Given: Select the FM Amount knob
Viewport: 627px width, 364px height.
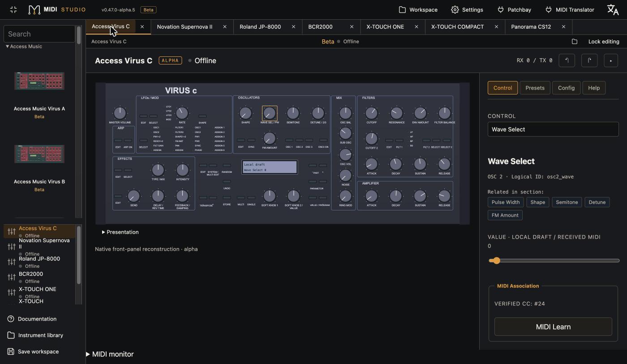Looking at the screenshot, I should pos(269,138).
